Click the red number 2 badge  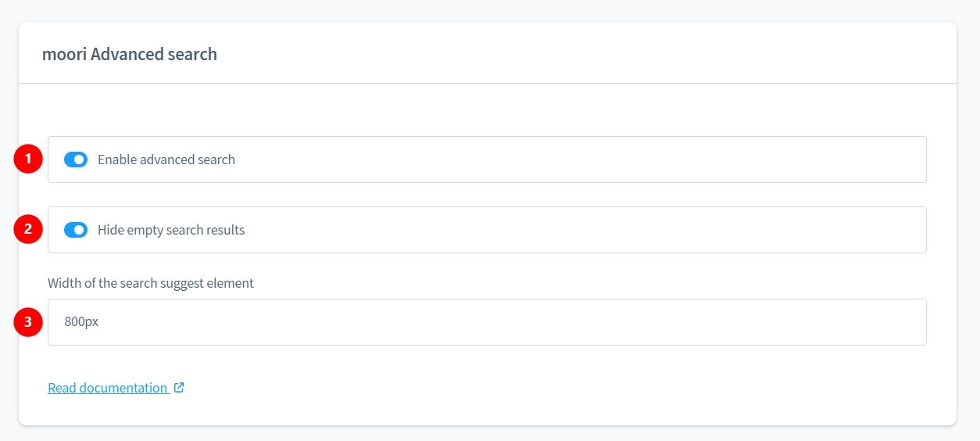click(28, 230)
